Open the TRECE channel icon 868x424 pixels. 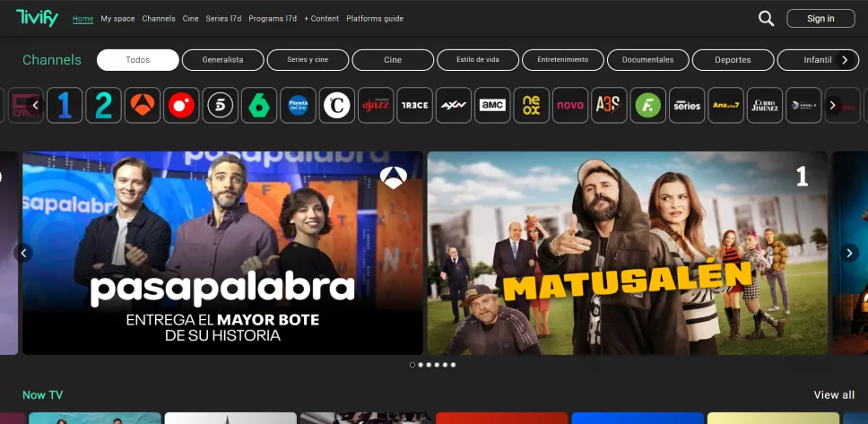pyautogui.click(x=414, y=105)
